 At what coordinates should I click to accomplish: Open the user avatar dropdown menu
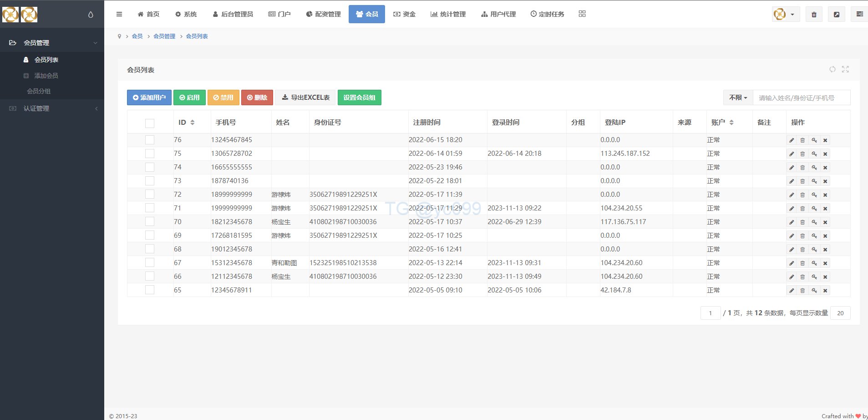click(x=785, y=15)
